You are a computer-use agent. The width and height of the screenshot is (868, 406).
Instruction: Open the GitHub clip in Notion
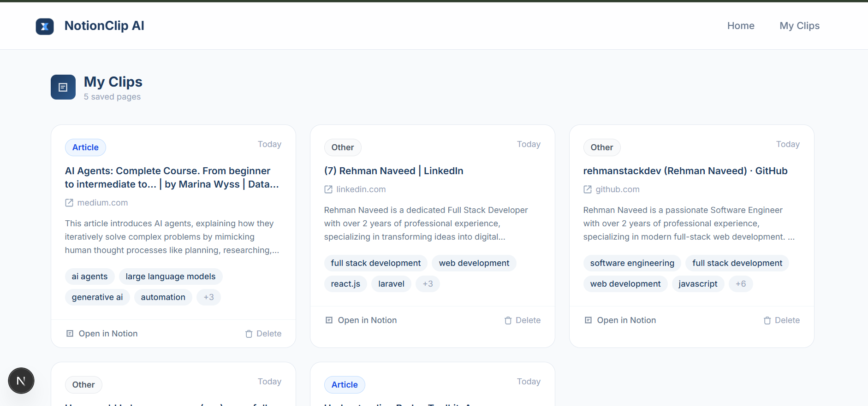(x=620, y=320)
